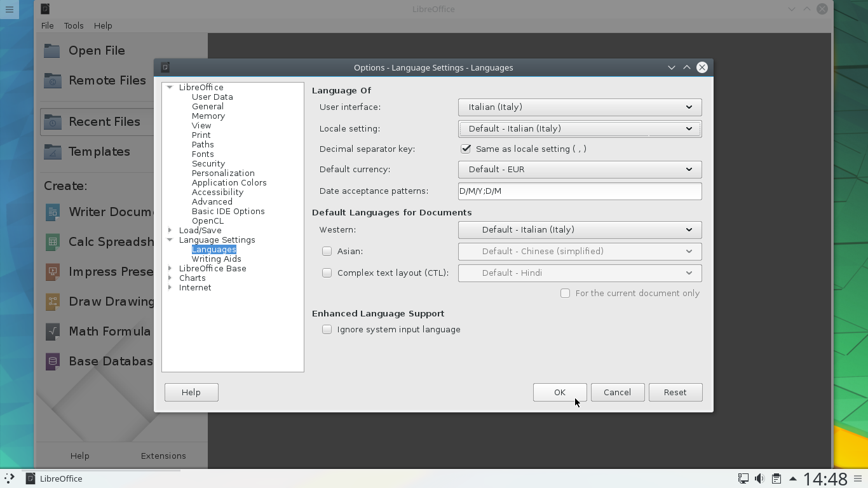
Task: Click the Base Database icon
Action: (53, 361)
